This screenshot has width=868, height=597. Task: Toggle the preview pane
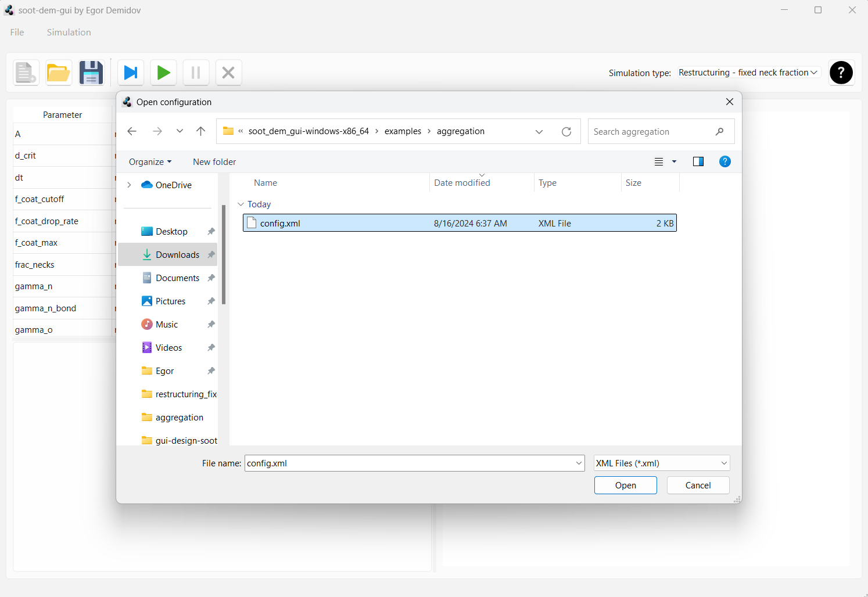698,161
